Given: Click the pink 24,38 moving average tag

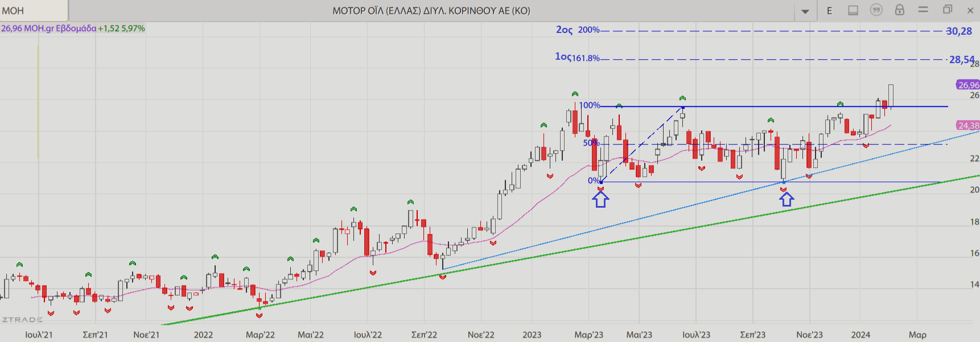Looking at the screenshot, I should tap(968, 126).
